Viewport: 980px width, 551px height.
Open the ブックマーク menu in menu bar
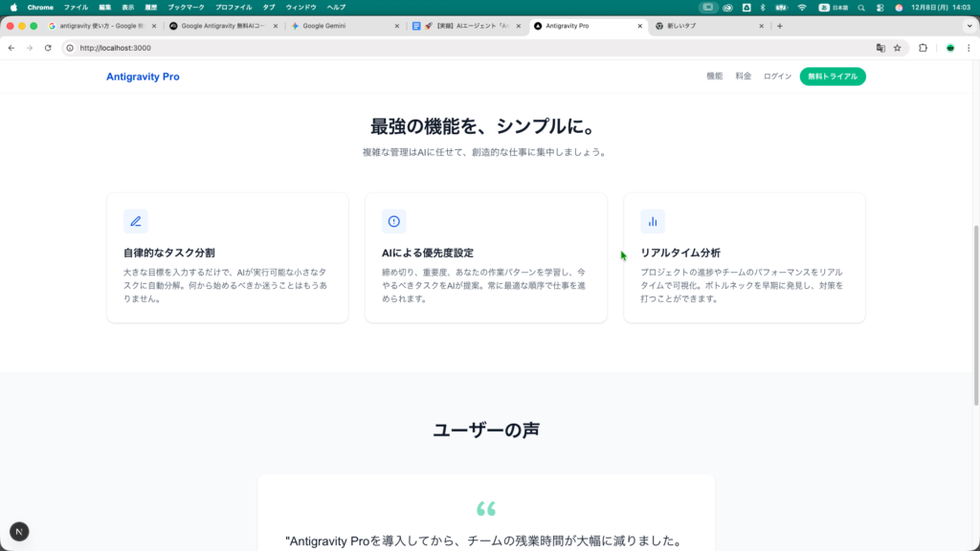186,7
